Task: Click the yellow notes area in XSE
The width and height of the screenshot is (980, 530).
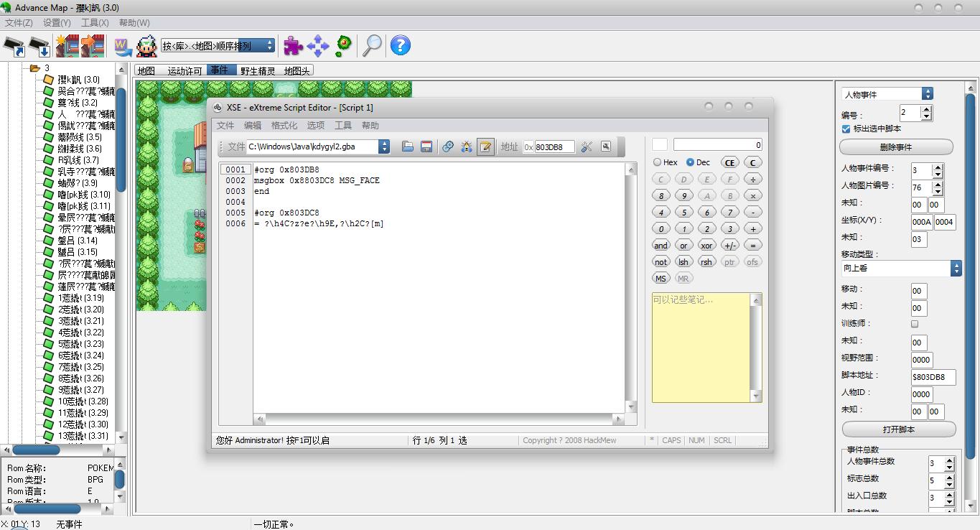Action: [x=701, y=348]
